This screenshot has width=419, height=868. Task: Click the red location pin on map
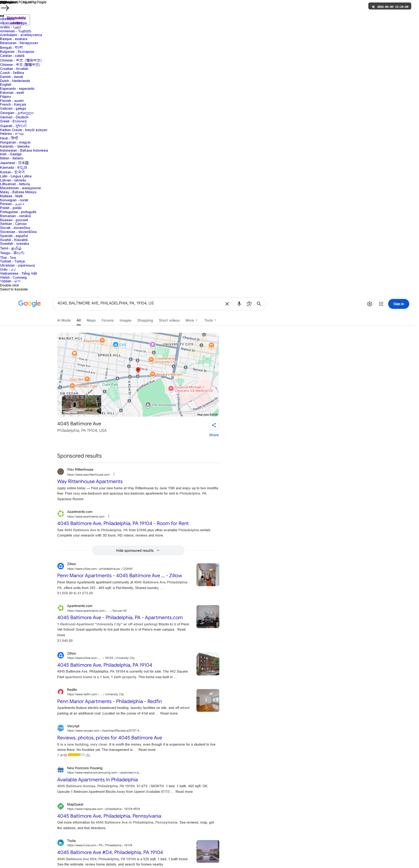tap(138, 370)
